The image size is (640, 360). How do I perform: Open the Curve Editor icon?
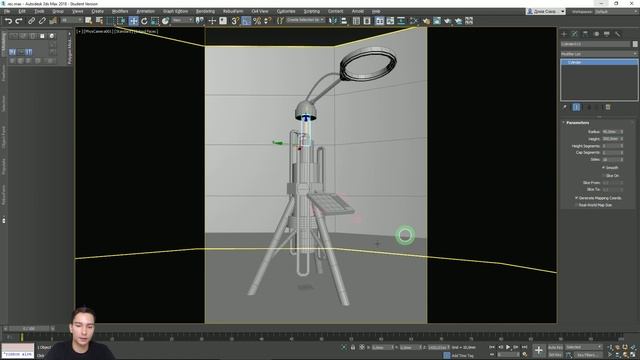(390, 20)
